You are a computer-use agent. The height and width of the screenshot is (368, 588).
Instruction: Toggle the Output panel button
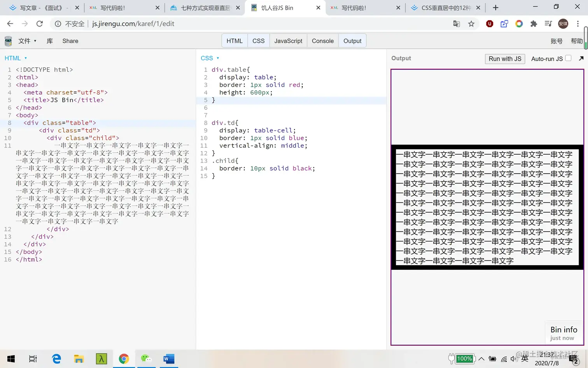tap(352, 41)
